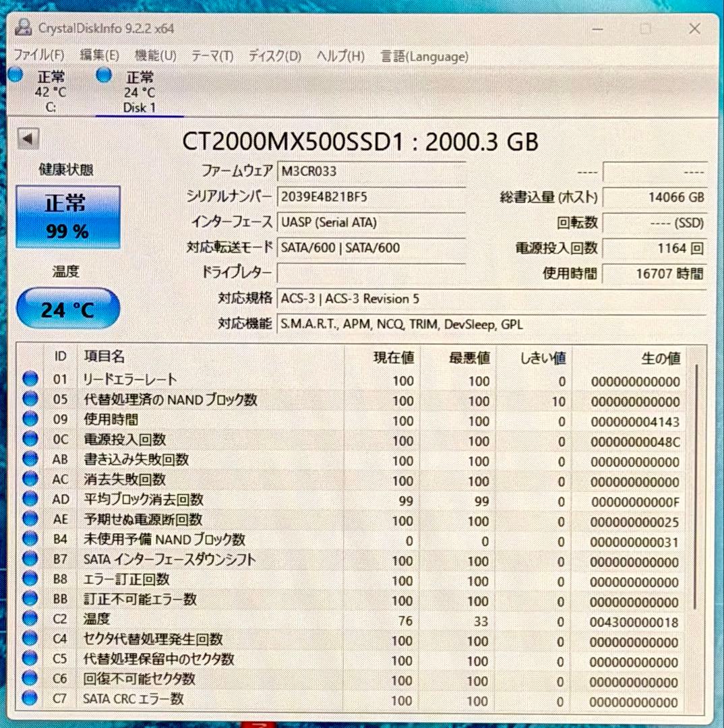The height and width of the screenshot is (728, 724).
Task: Click the 生の値 column header
Action: pos(661,357)
